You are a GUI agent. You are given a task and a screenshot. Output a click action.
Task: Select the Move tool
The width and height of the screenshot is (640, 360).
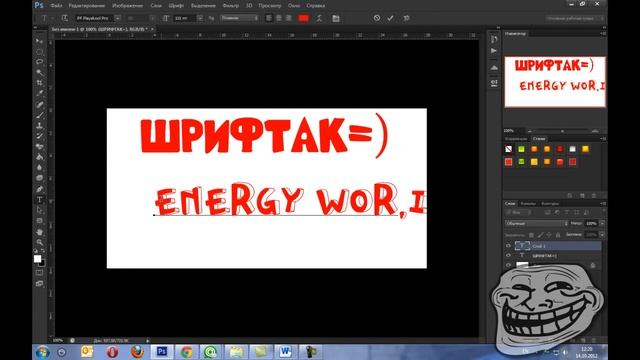point(39,41)
